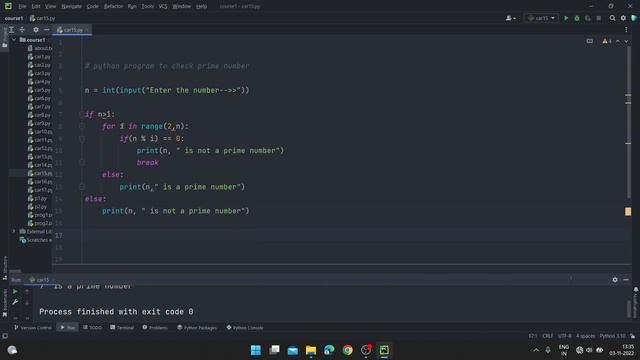
Task: Open Mail app from taskbar
Action: tap(293, 350)
